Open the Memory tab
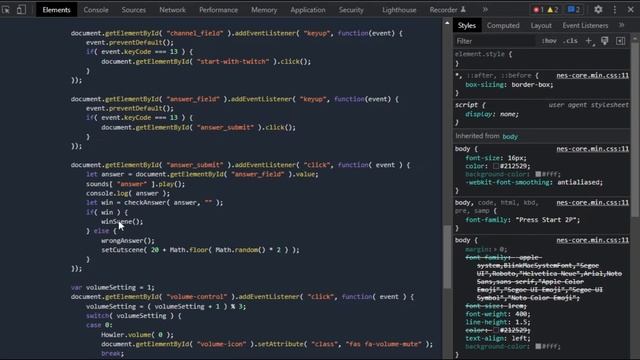 click(x=264, y=10)
